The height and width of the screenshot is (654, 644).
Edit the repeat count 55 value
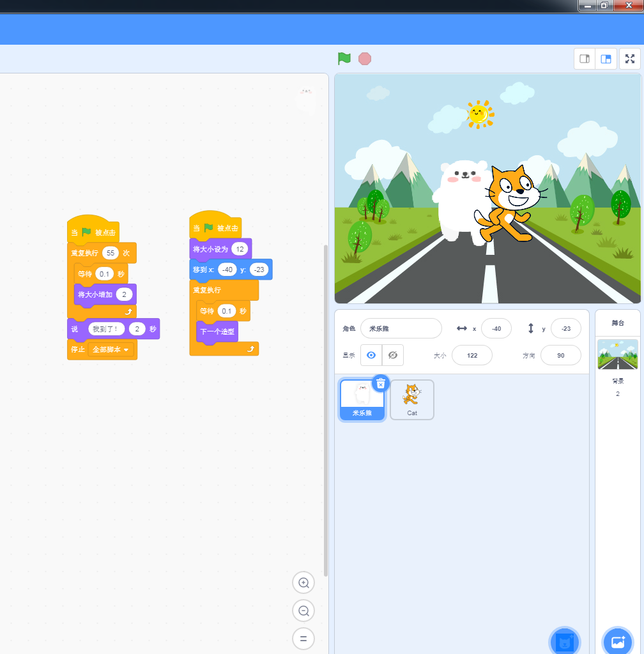110,253
